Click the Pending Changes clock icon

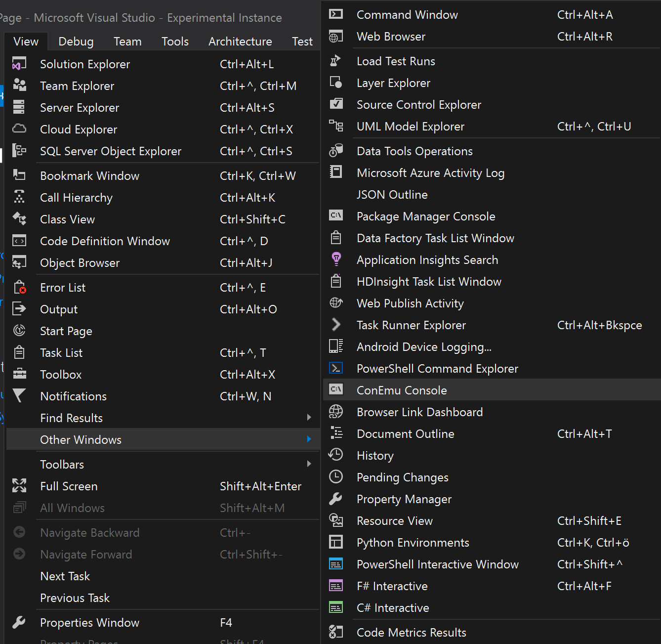[336, 477]
